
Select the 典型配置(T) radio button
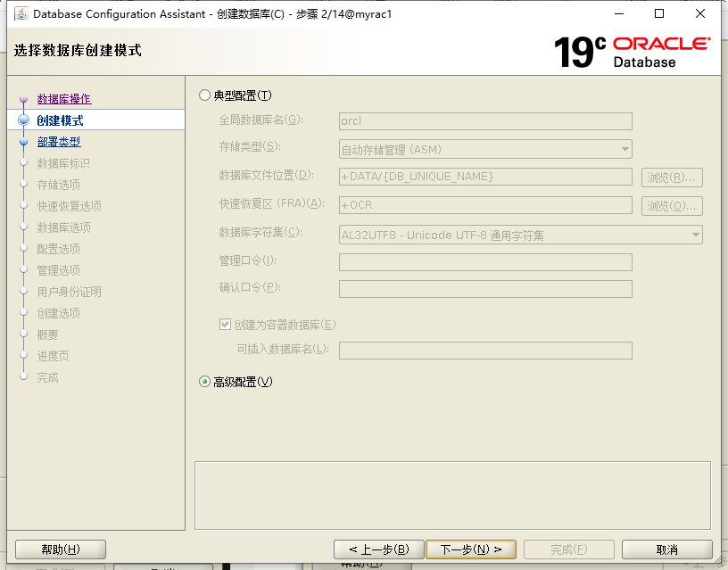(205, 95)
